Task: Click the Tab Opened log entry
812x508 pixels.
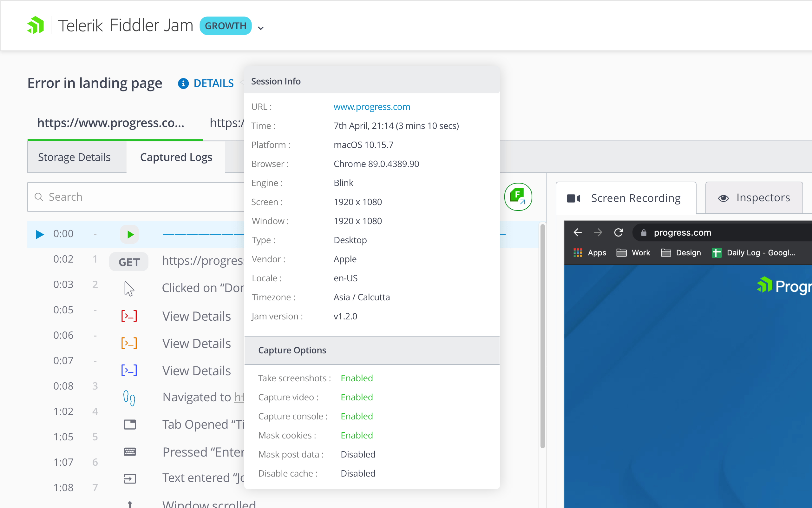Action: (203, 424)
